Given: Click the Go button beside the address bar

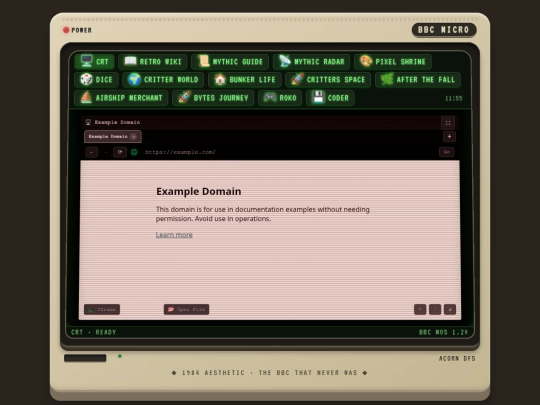Looking at the screenshot, I should [447, 152].
